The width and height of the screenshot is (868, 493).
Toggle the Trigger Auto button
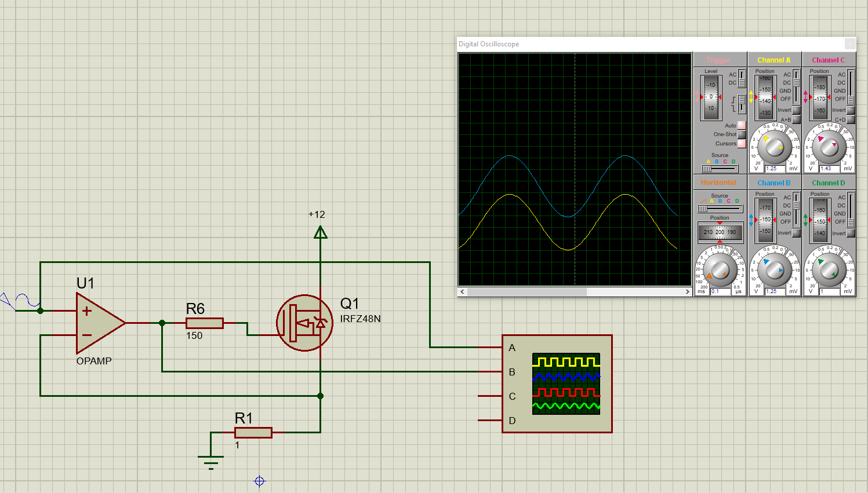742,125
